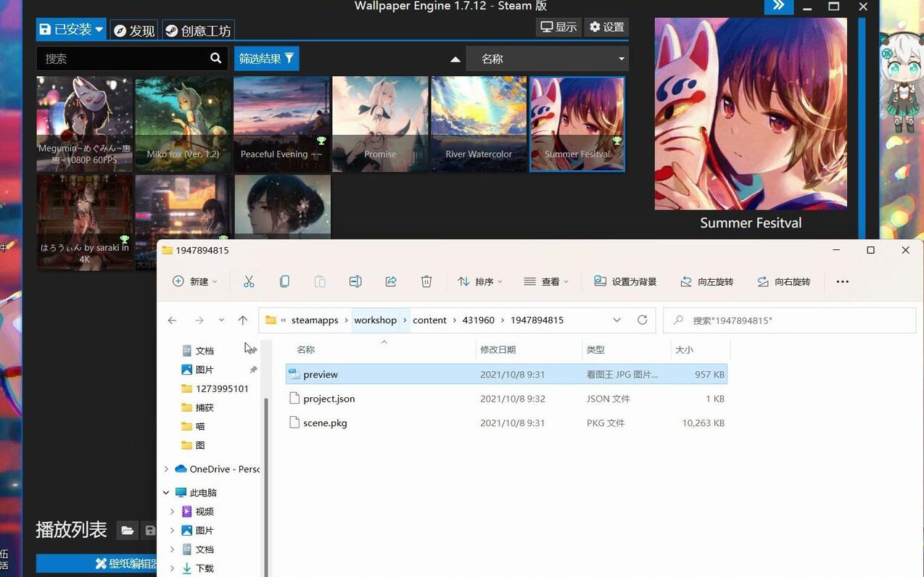
Task: Open the 捕获 quick access folder
Action: pos(197,407)
